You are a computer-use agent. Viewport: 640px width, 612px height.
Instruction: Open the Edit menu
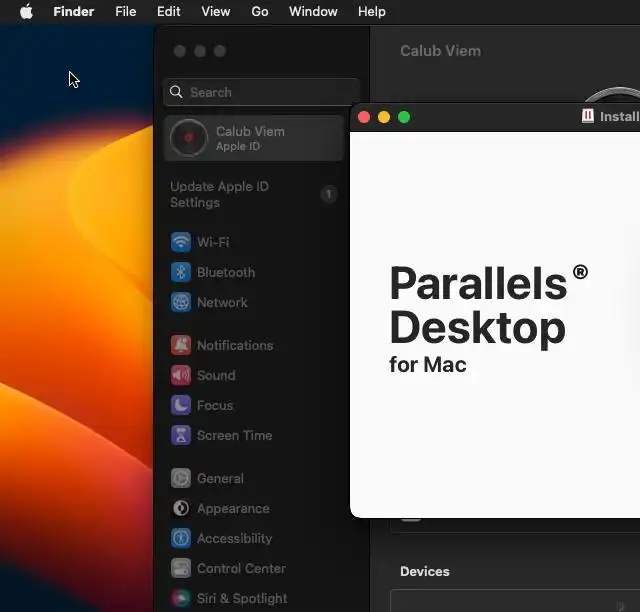click(x=169, y=11)
